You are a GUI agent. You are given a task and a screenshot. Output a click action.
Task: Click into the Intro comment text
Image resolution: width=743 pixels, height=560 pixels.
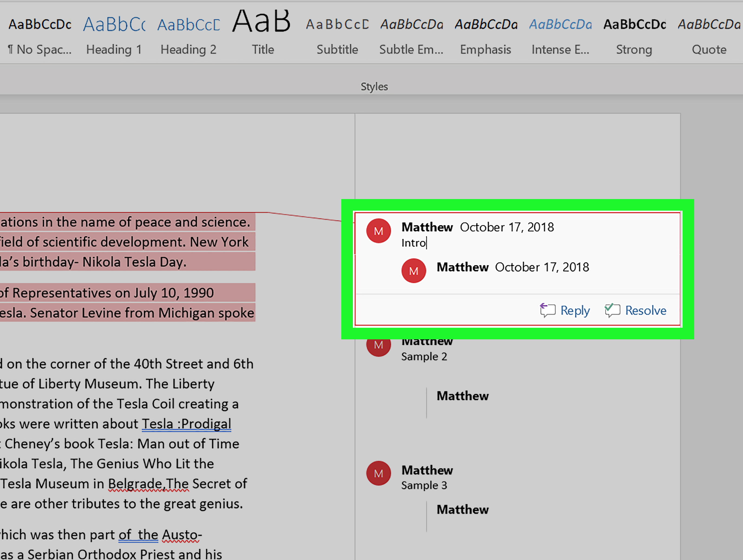(414, 243)
